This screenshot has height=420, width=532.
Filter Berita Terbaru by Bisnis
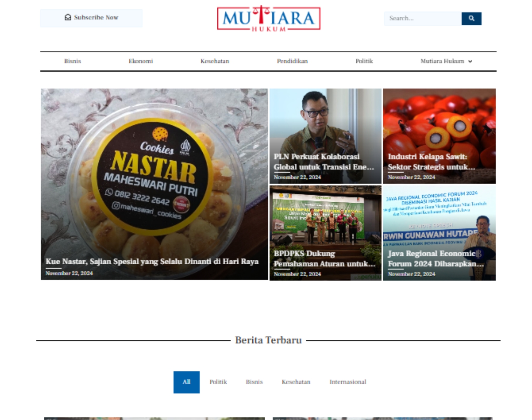point(254,382)
